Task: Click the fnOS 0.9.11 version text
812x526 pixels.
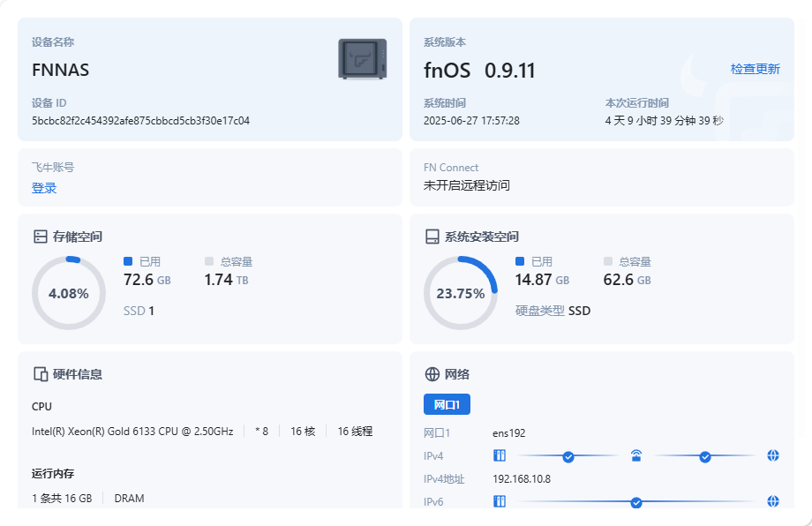Action: [x=479, y=71]
